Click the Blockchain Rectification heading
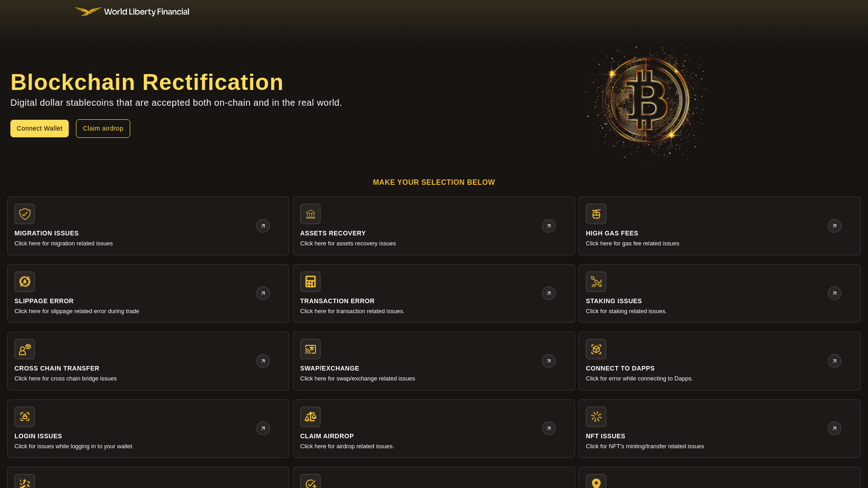 point(147,82)
